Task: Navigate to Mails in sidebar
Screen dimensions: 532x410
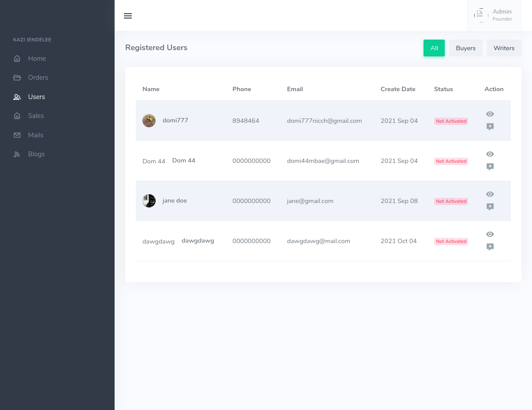Action: click(36, 135)
